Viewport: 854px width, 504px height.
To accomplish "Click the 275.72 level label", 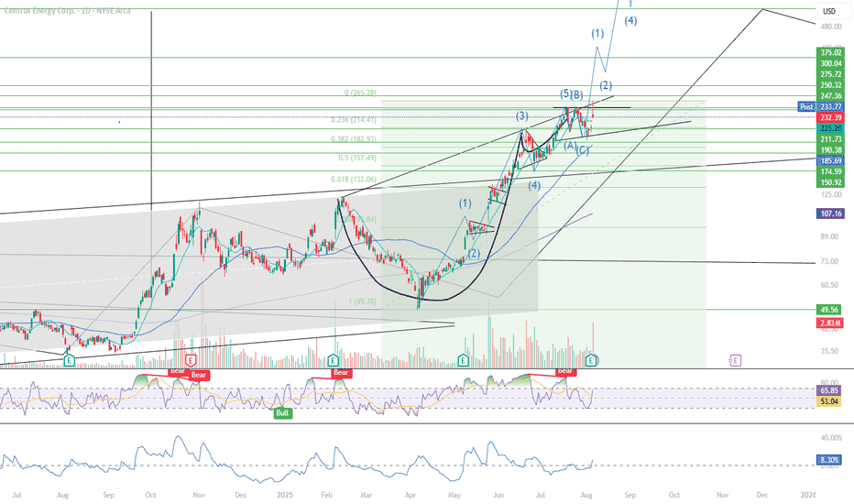I will pyautogui.click(x=830, y=74).
